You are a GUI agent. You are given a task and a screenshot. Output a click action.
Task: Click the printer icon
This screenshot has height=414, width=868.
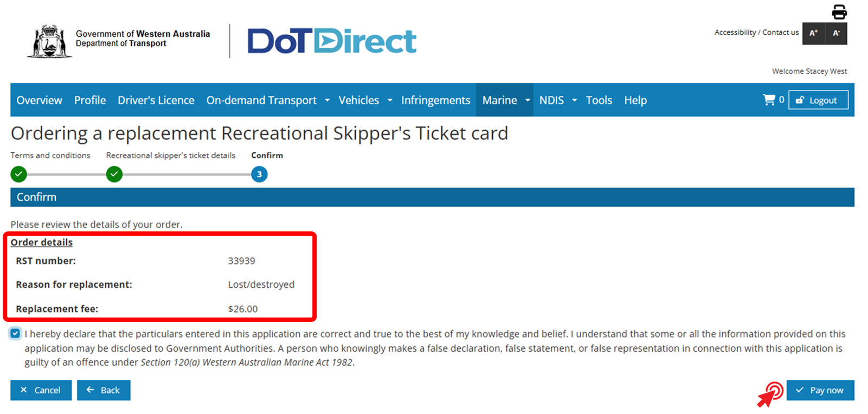pyautogui.click(x=839, y=12)
